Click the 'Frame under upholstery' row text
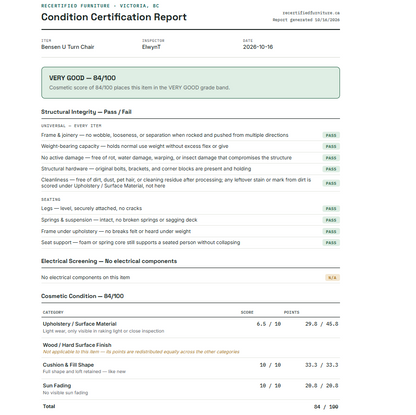 point(116,231)
